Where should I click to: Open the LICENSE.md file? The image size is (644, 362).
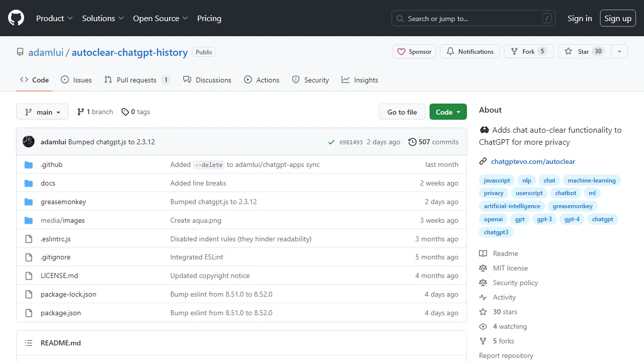(x=59, y=276)
